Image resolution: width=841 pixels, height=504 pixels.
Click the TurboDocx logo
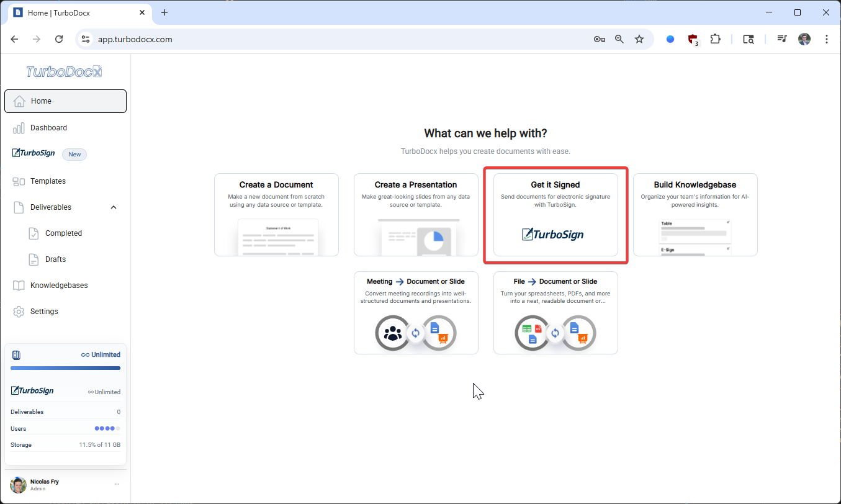point(64,71)
